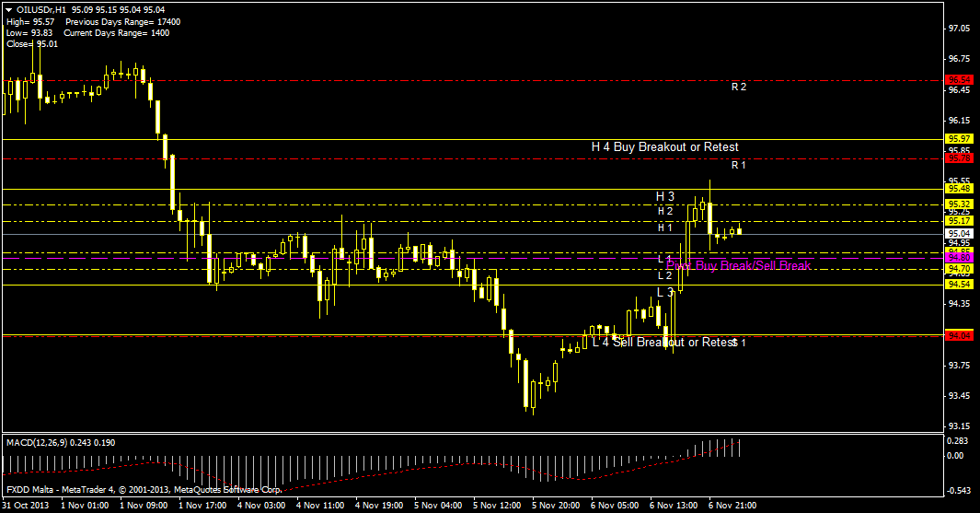Click the 5 Nov 20:00 time label

coord(559,506)
